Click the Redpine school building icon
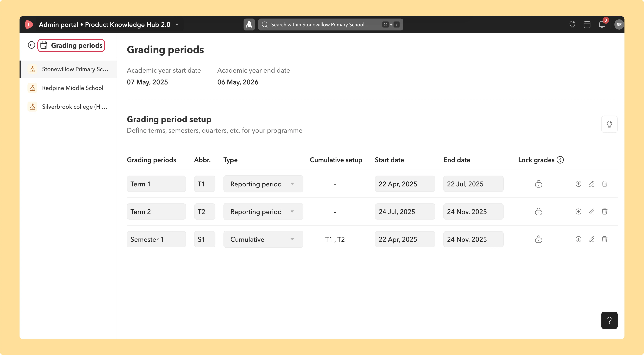Screen dimensions: 644x355 pyautogui.click(x=32, y=88)
